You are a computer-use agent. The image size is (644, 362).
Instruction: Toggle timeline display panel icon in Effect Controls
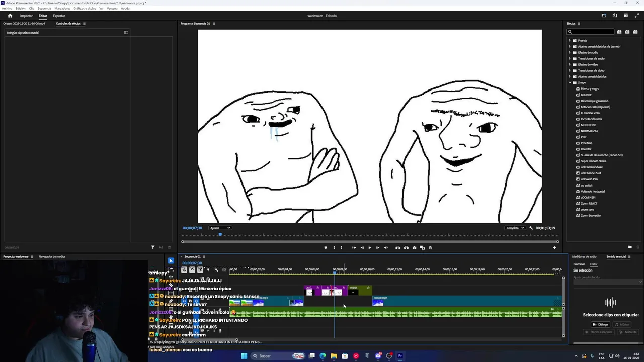[126, 33]
